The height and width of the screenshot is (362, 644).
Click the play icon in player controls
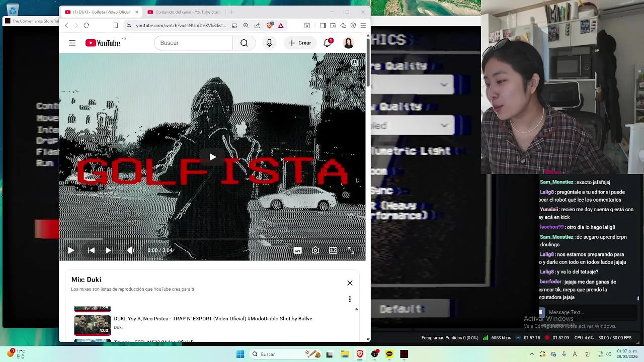[71, 250]
